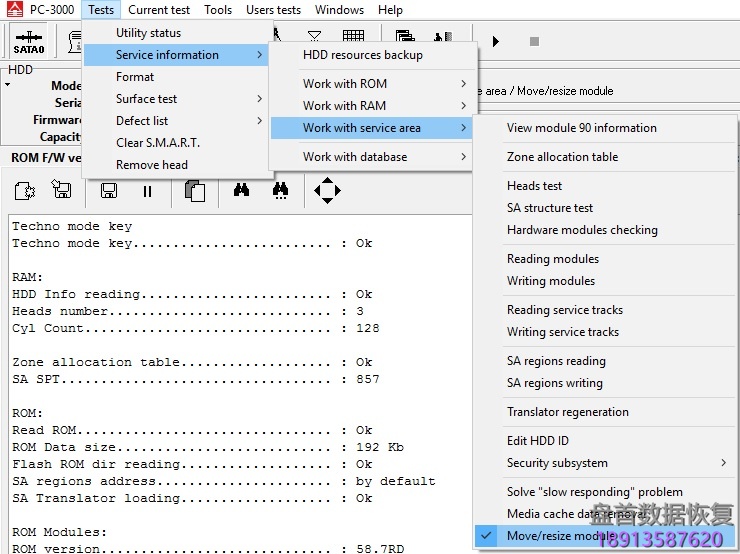Click the grid table icon in top toolbar
Image resolution: width=740 pixels, height=554 pixels.
point(353,40)
